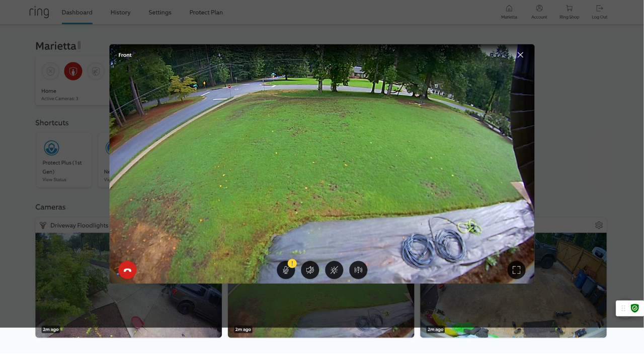The image size is (644, 354).
Task: Close the Front camera live view
Action: pos(520,55)
